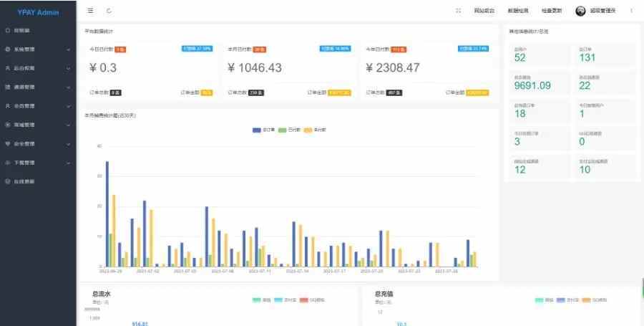Open the last sidebar menu item
This screenshot has width=644, height=326.
pyautogui.click(x=38, y=181)
